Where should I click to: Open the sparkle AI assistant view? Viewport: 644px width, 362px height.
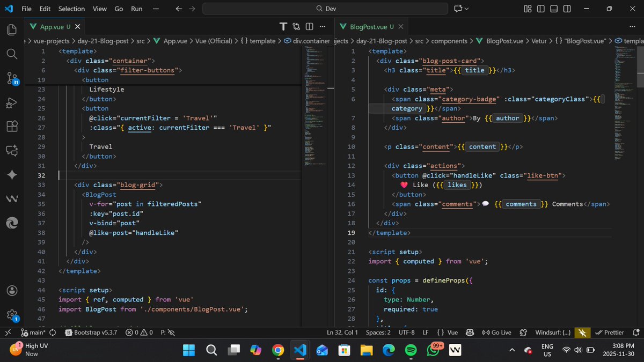(x=12, y=175)
